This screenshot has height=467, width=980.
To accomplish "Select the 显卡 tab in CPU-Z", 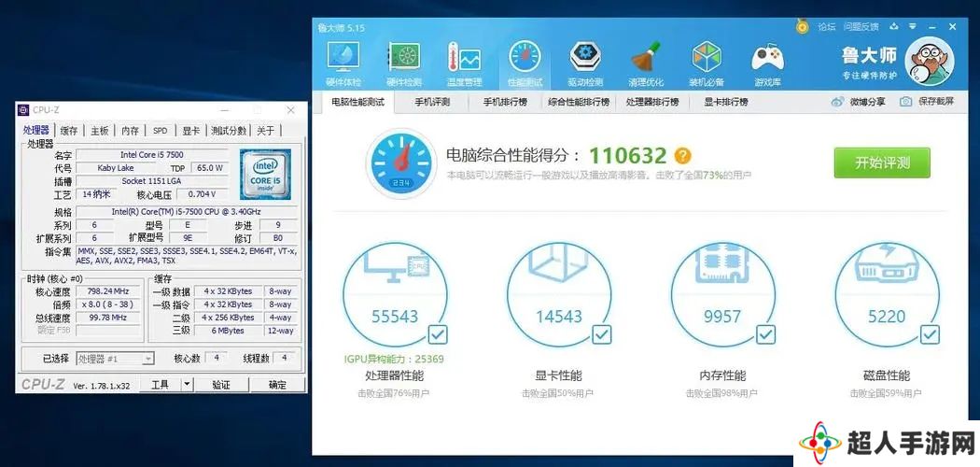I will (x=191, y=131).
